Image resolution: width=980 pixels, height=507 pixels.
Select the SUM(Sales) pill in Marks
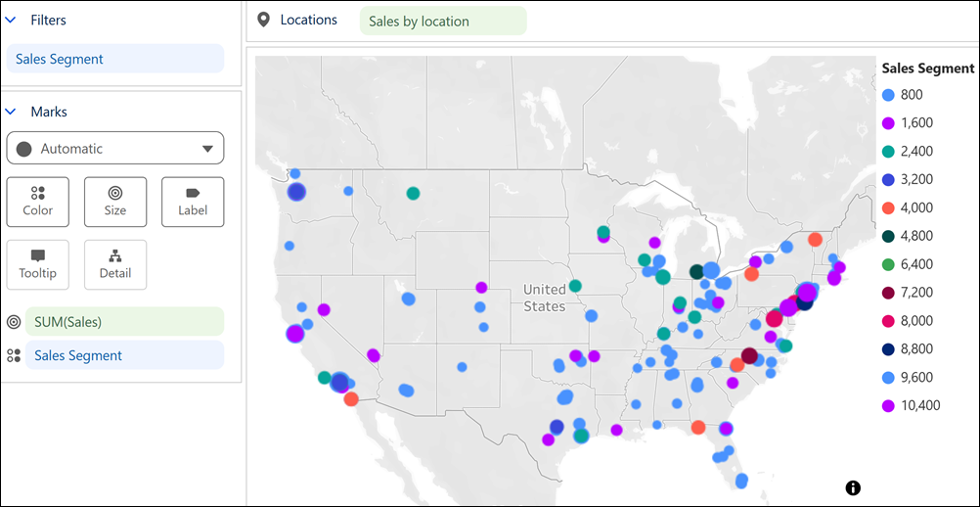coord(124,322)
